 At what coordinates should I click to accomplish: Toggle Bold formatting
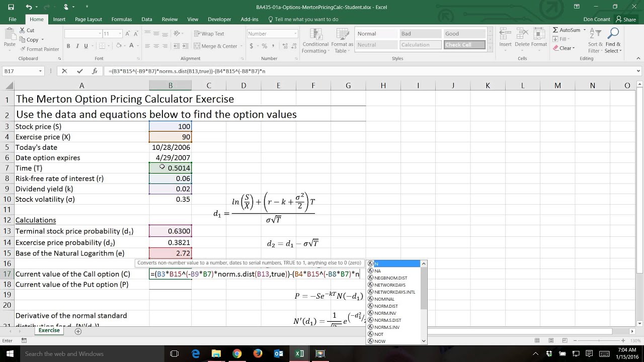click(x=68, y=46)
